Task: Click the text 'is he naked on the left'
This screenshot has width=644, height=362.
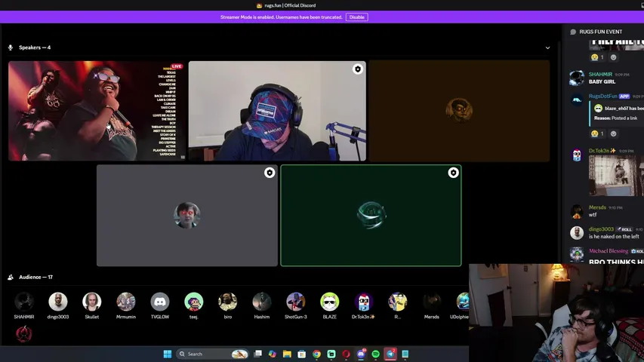Action: click(614, 236)
